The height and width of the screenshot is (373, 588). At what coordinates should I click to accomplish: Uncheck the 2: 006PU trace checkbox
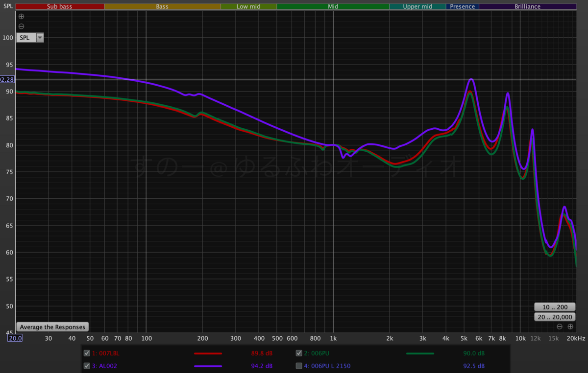(299, 353)
